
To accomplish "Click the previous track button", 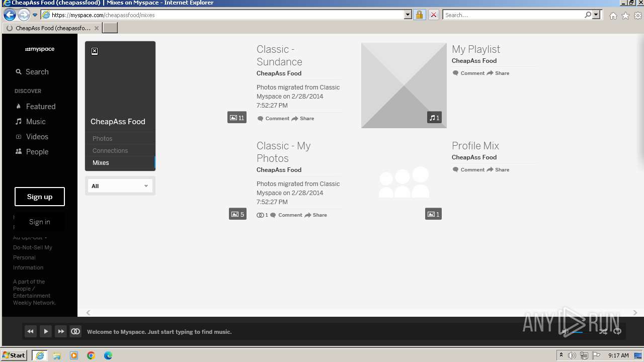I will pyautogui.click(x=30, y=331).
